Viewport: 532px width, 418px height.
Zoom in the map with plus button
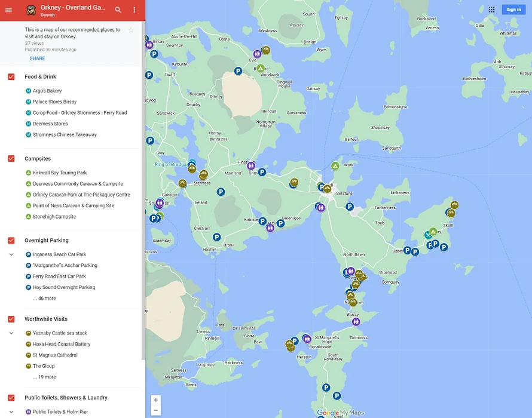click(x=156, y=400)
